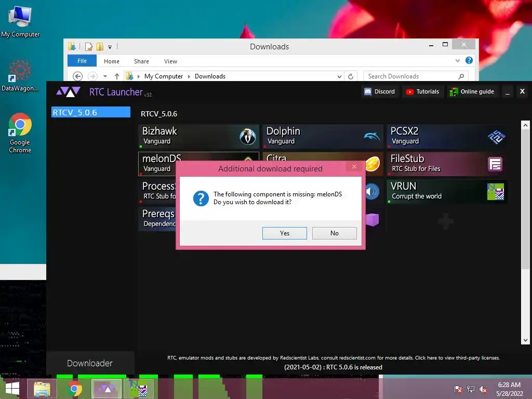532x399 pixels.
Task: Open the PCSX2 Vanguard tile
Action: 447,136
